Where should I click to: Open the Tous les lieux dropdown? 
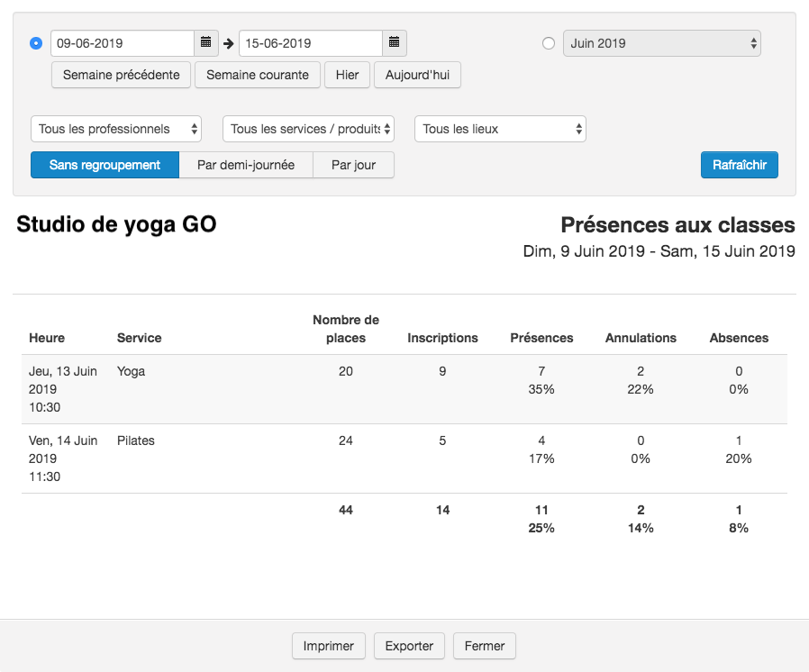(x=501, y=129)
